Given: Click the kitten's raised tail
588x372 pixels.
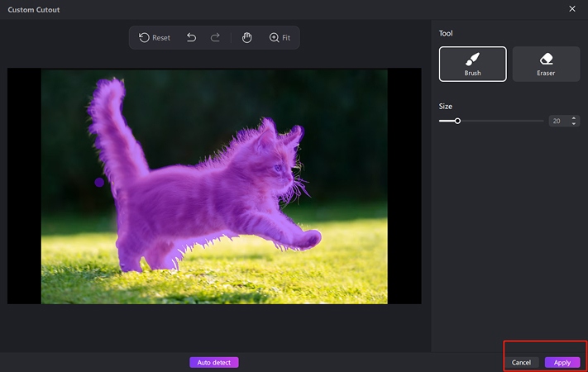Looking at the screenshot, I should pos(108,124).
